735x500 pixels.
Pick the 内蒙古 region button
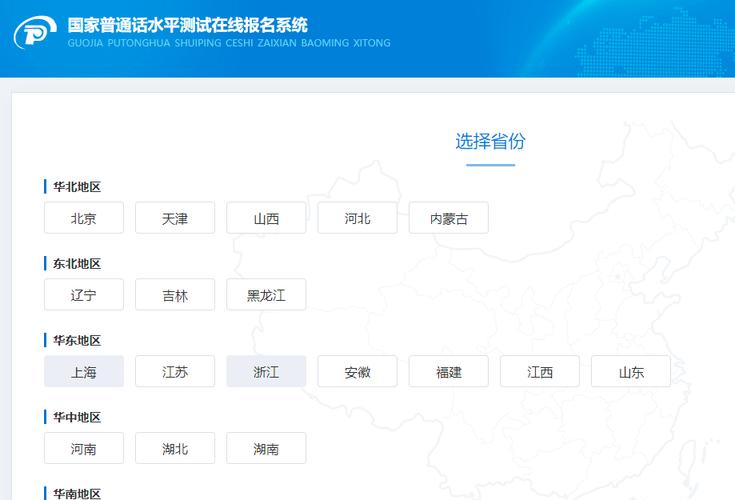[x=449, y=218]
